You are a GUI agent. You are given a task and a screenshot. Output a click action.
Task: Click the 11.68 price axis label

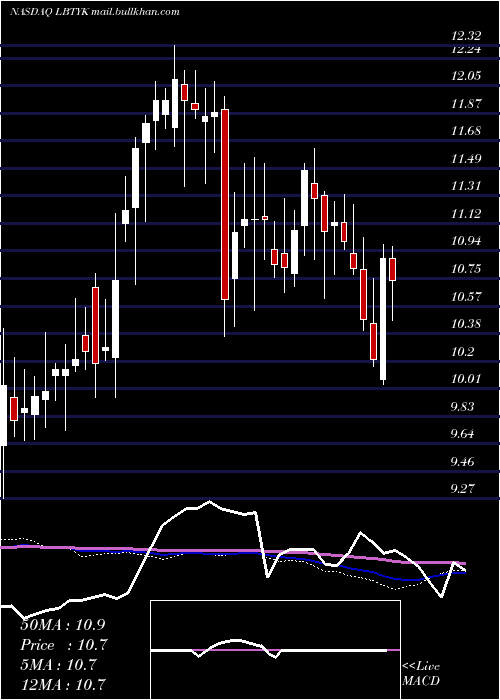tap(466, 131)
